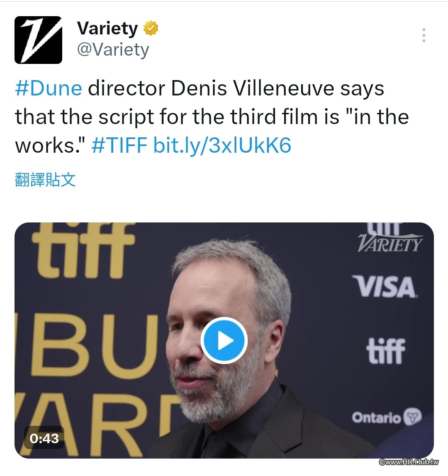Click the Variety account display name
The height and width of the screenshot is (476, 448).
(107, 28)
